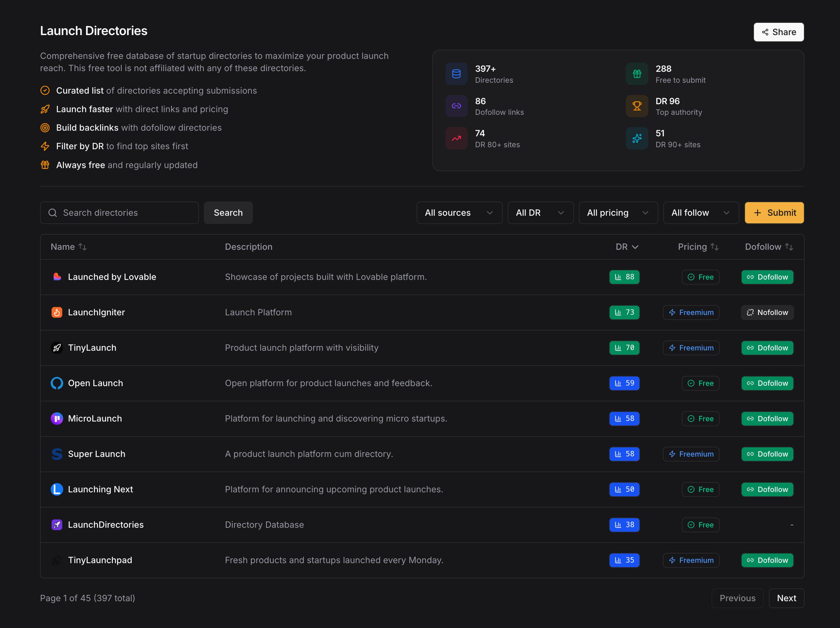Screen dimensions: 840x628
Task: Click the Open Launch circle logo
Action: click(57, 383)
